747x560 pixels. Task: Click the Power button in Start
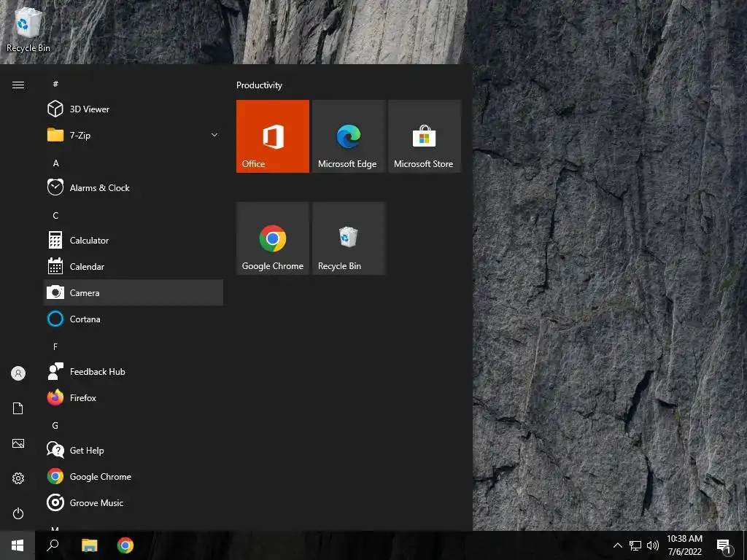click(18, 513)
